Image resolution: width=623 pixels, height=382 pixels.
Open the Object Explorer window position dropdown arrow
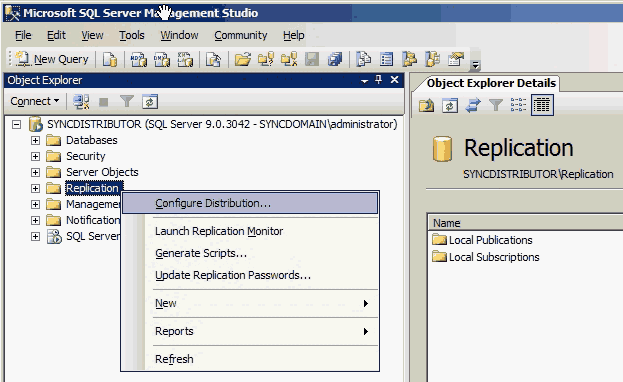click(364, 81)
